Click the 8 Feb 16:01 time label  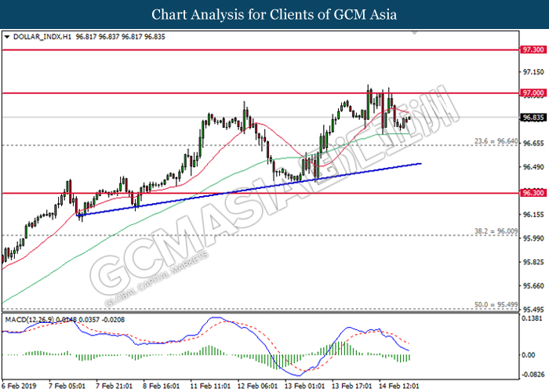click(161, 386)
